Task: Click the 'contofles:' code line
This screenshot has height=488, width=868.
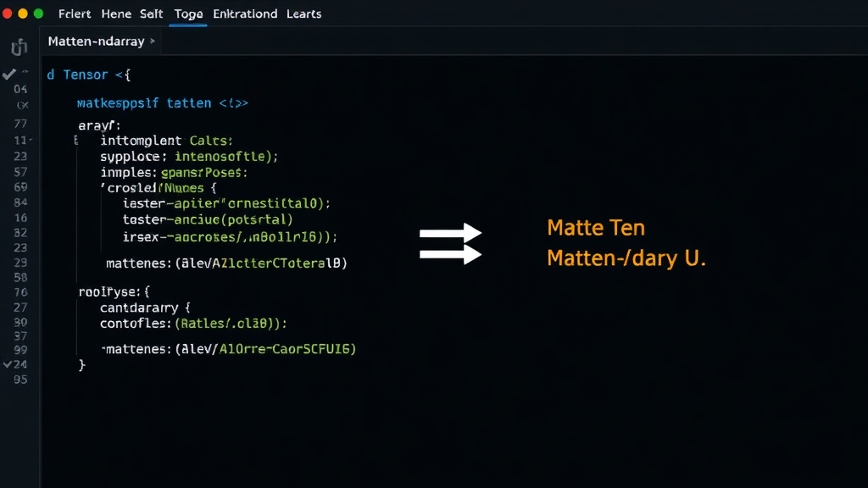Action: coord(193,323)
